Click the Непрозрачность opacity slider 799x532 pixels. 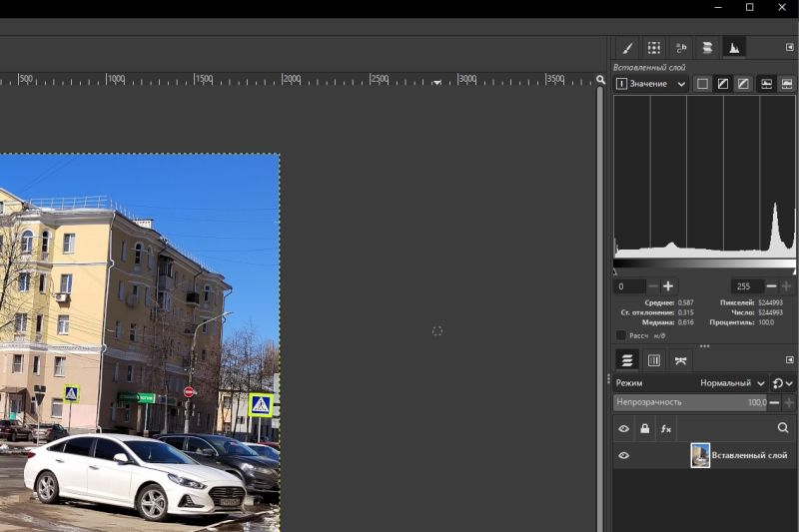tap(689, 402)
